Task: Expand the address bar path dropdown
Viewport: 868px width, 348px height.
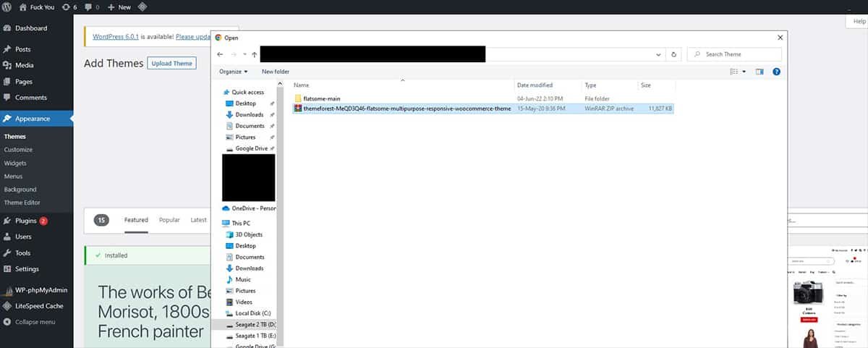Action: (x=658, y=54)
